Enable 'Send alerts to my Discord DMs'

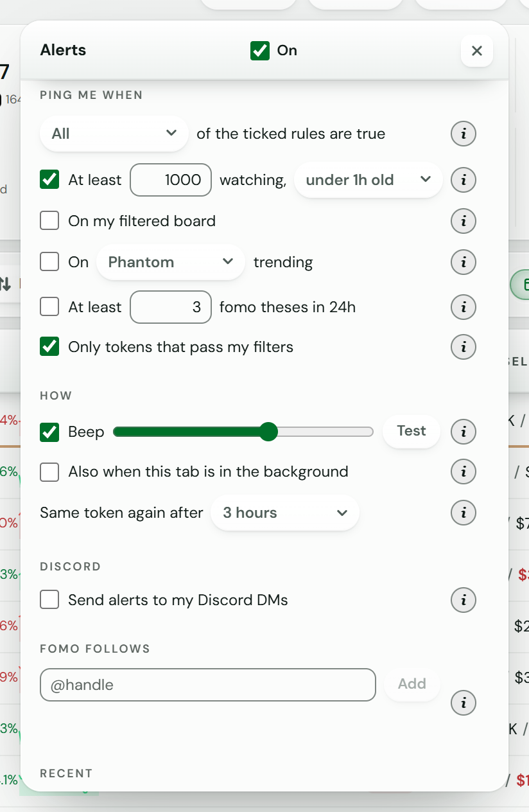49,600
